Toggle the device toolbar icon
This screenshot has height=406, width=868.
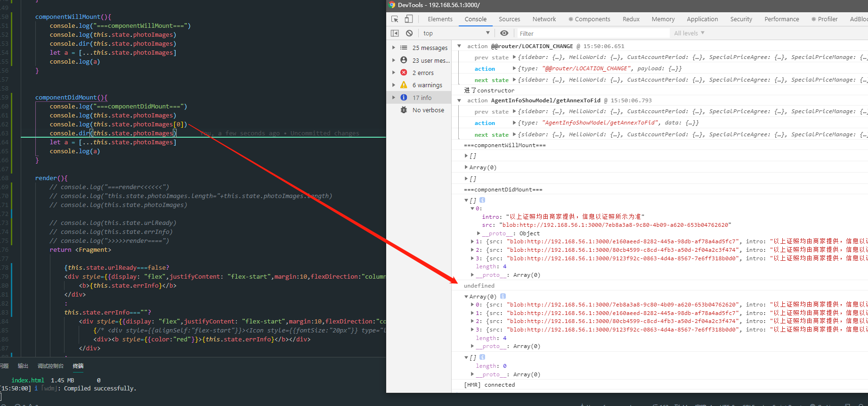[x=409, y=19]
